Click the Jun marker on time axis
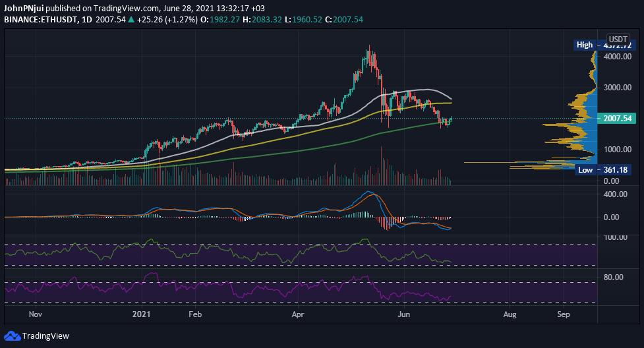Viewport: 644px width, 348px height. pos(404,314)
